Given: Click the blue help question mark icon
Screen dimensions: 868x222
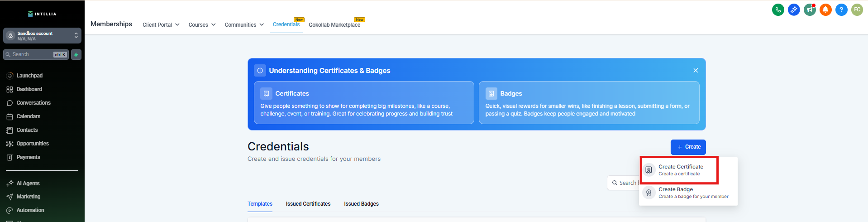Looking at the screenshot, I should 841,10.
